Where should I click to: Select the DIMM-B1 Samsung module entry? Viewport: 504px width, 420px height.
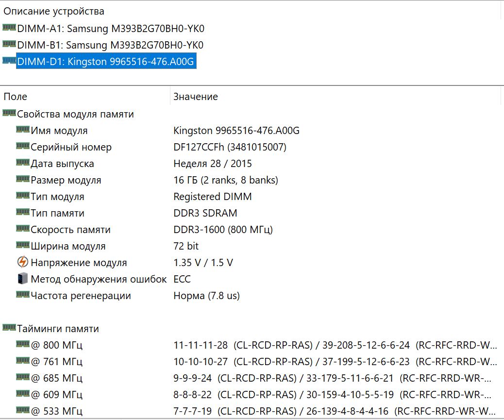[x=110, y=45]
